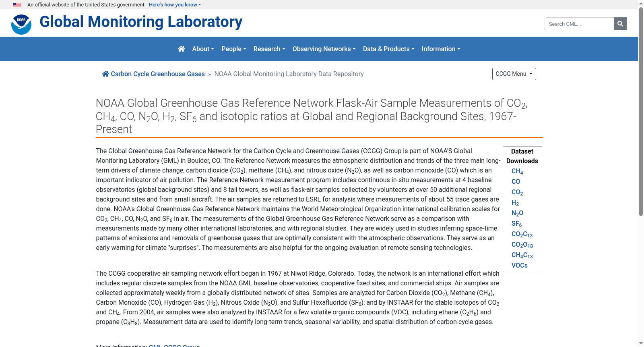The height and width of the screenshot is (347, 644).
Task: Download the CH4C13 dataset
Action: coord(522,255)
